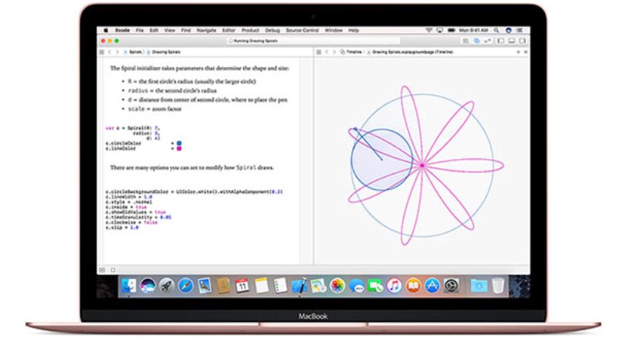Click the Xcode icon in the Dock

pyautogui.click(x=300, y=285)
